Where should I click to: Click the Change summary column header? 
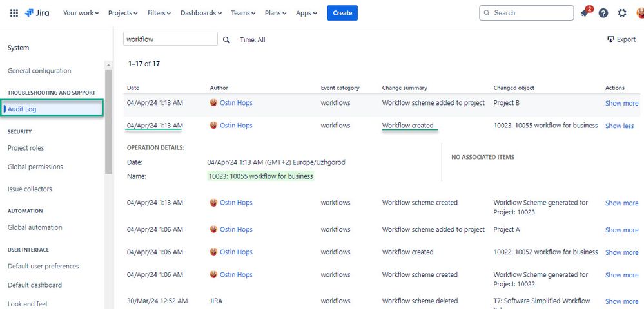coord(405,88)
